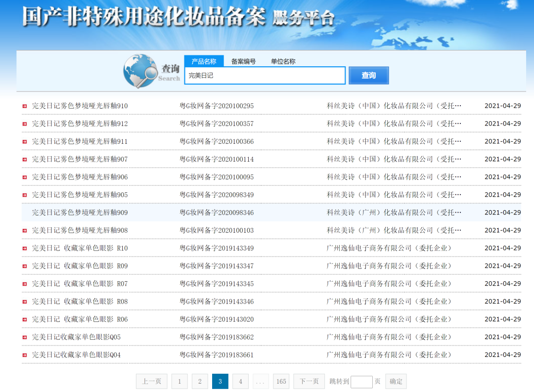Open product 完美日记收藏家单色眼影Q05
This screenshot has height=392, width=534.
[x=76, y=337]
